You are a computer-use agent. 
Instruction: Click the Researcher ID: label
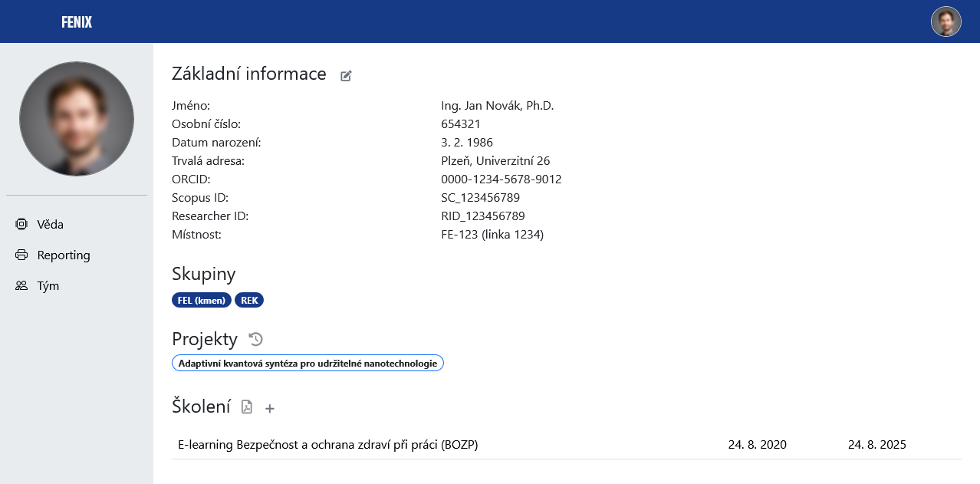210,216
